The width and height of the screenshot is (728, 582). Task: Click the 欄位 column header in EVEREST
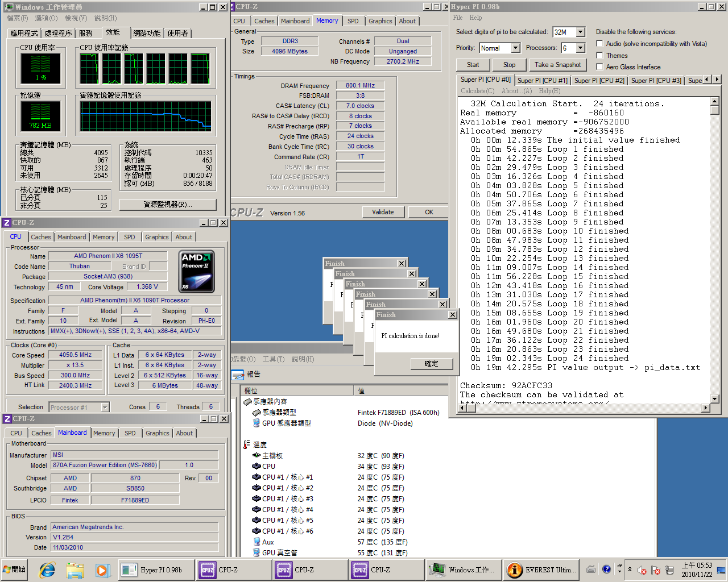[297, 391]
